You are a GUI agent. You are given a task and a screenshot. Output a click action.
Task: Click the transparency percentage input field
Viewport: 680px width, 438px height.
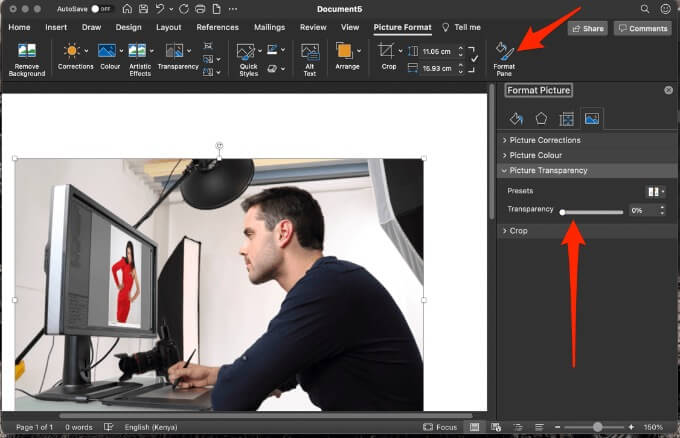[x=639, y=211]
